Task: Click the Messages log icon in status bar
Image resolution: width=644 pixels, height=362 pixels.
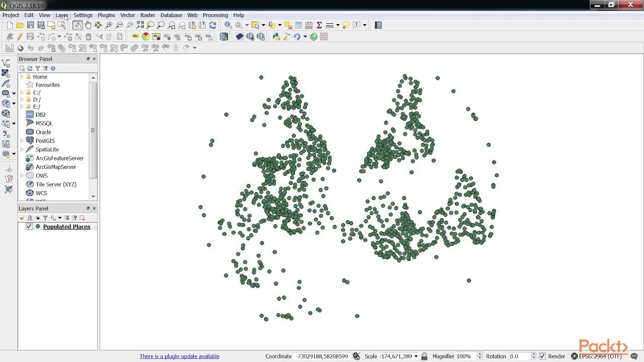Action: tap(634, 356)
